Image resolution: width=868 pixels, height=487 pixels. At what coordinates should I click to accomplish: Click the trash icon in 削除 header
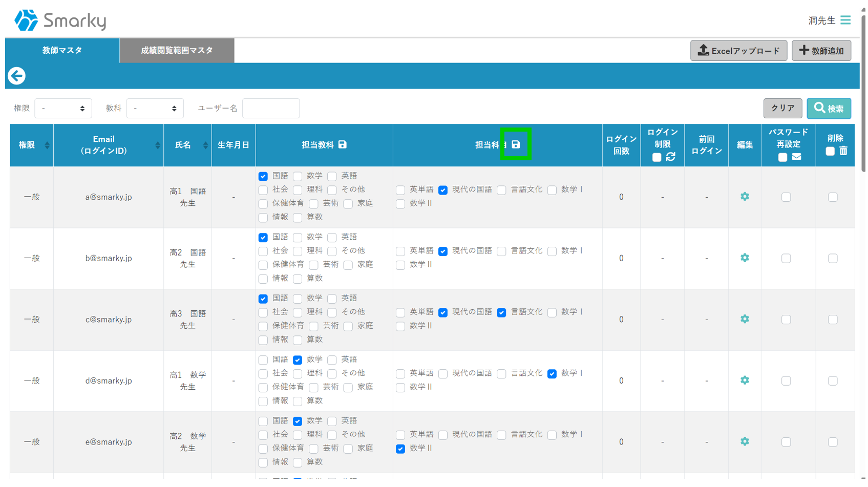click(x=843, y=151)
